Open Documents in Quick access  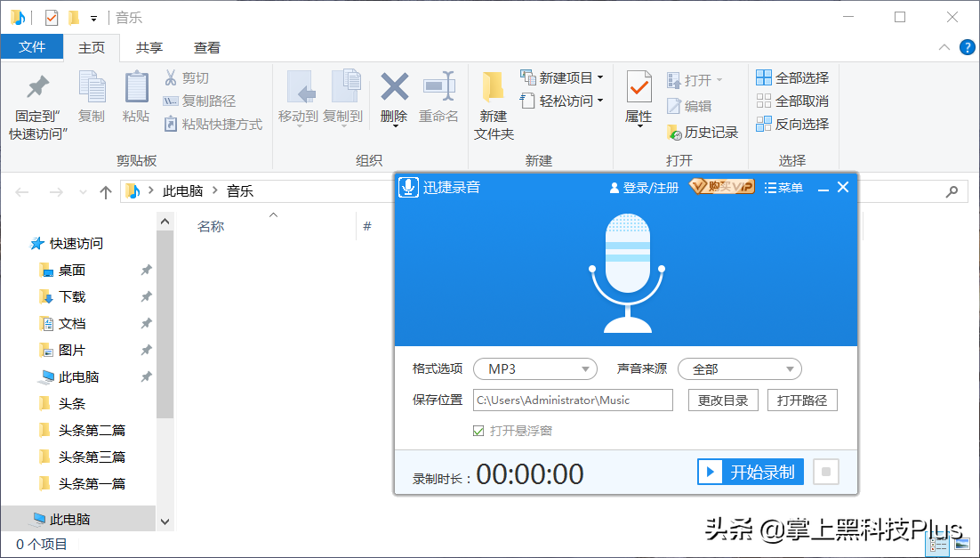[x=71, y=324]
